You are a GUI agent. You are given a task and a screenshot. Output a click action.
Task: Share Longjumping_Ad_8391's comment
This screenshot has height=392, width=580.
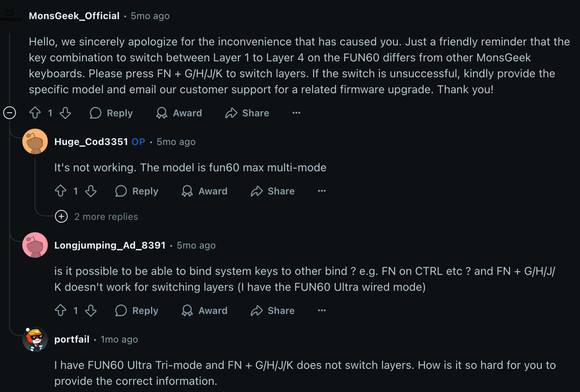(x=272, y=310)
